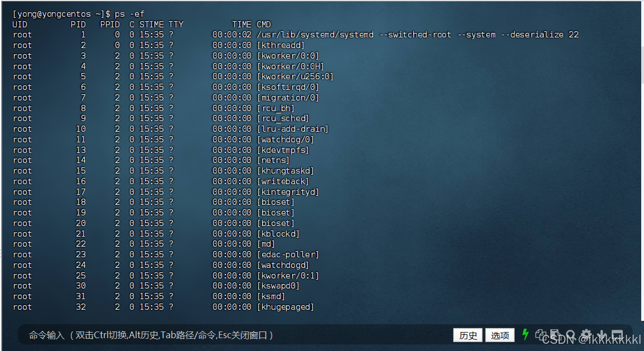Viewport: 644px width, 351px height.
Task: Click the prompt '[yong@yongcentos ~]$'
Action: (61, 14)
